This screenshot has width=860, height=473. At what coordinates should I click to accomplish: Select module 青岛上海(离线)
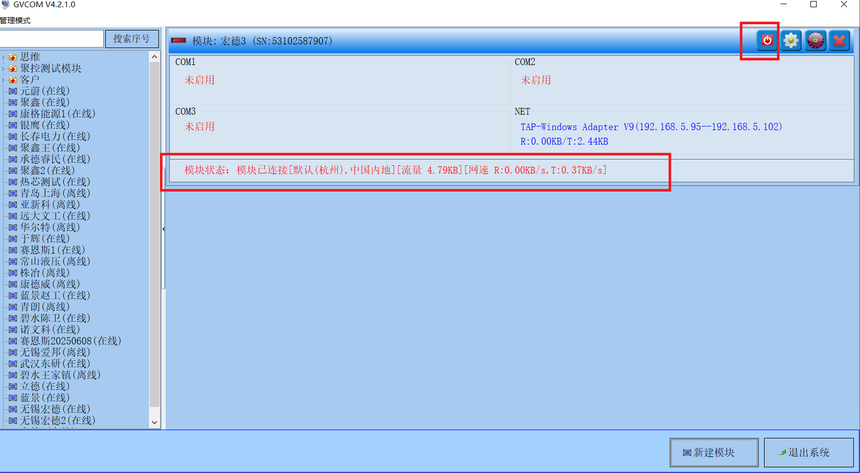click(55, 193)
